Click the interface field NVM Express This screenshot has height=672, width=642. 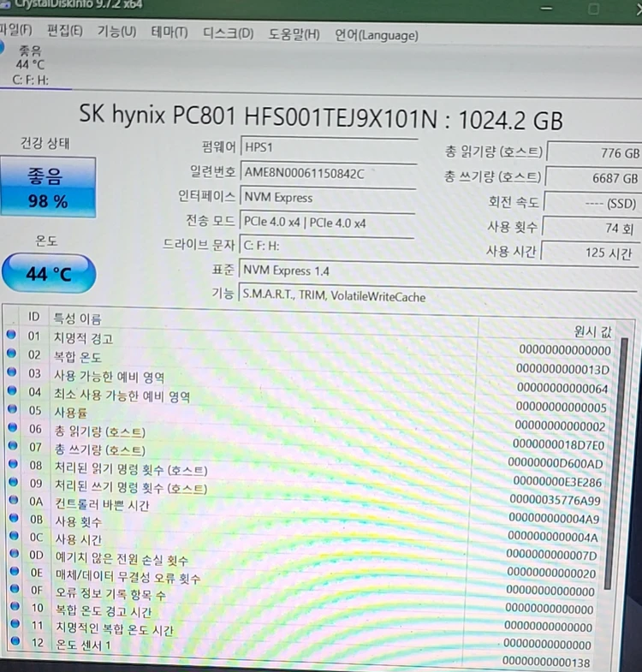(328, 198)
